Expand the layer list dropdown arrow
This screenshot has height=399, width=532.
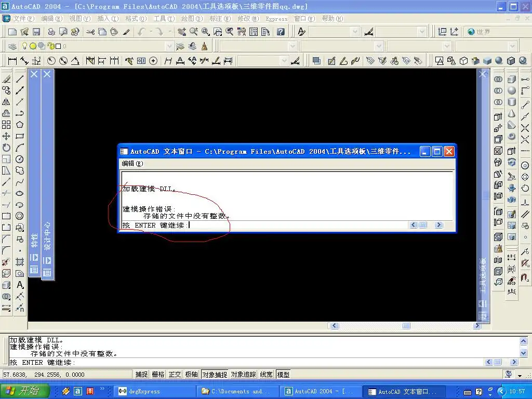[169, 46]
